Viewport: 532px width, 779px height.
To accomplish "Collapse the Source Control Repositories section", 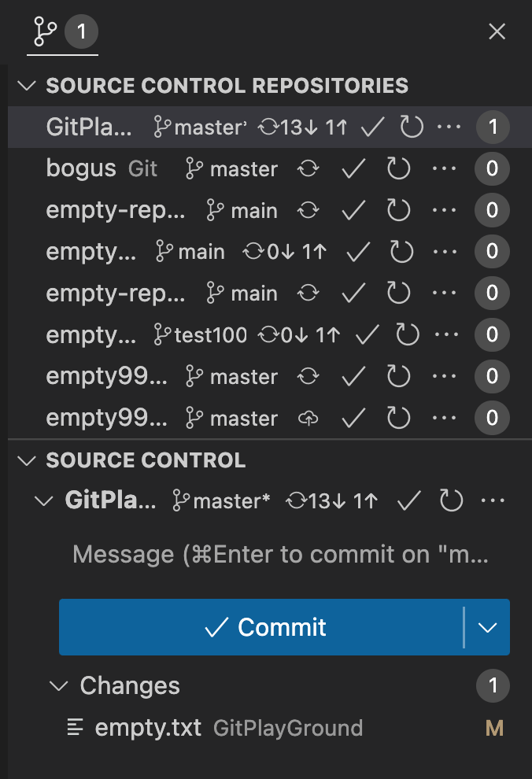I will 26,85.
